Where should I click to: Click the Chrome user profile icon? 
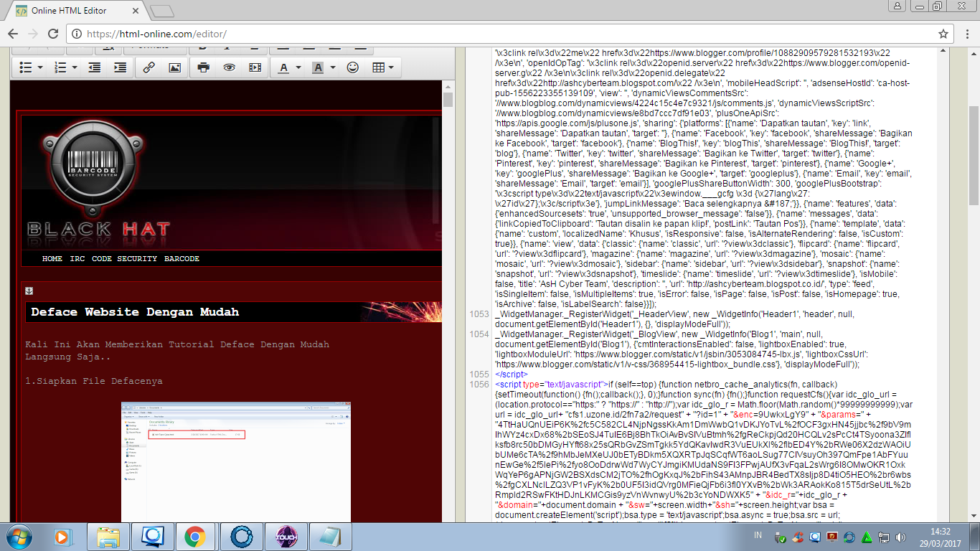(897, 6)
